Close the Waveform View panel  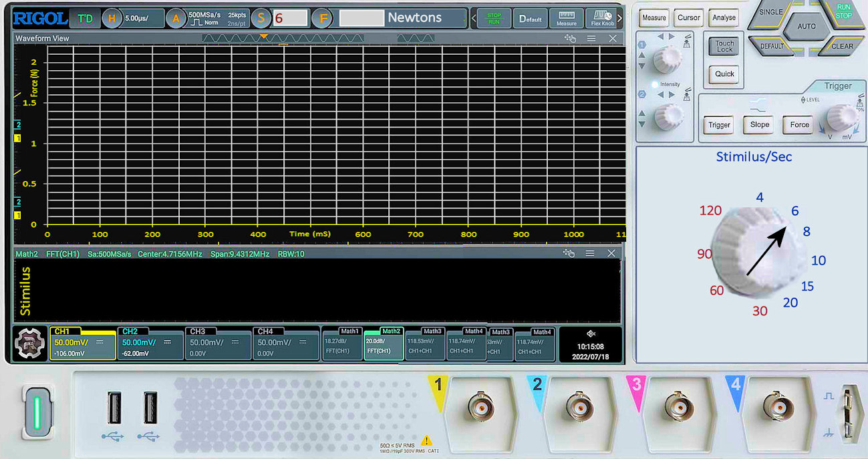pos(613,38)
